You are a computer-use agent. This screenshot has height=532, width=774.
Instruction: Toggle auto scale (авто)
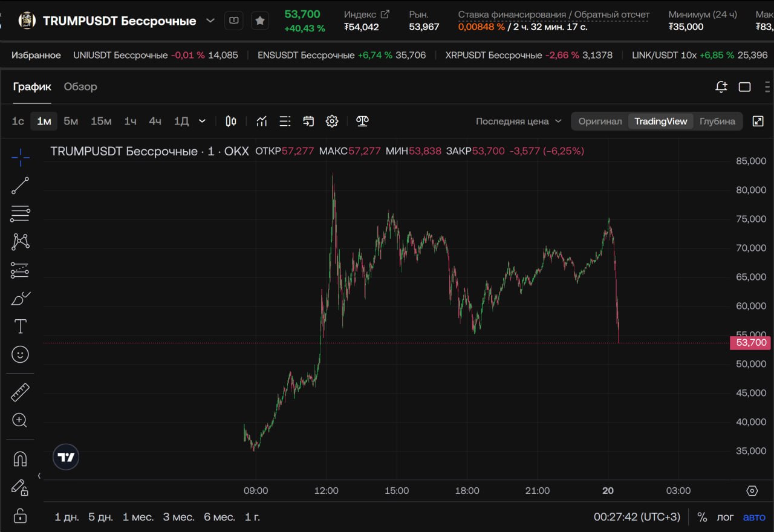[754, 517]
